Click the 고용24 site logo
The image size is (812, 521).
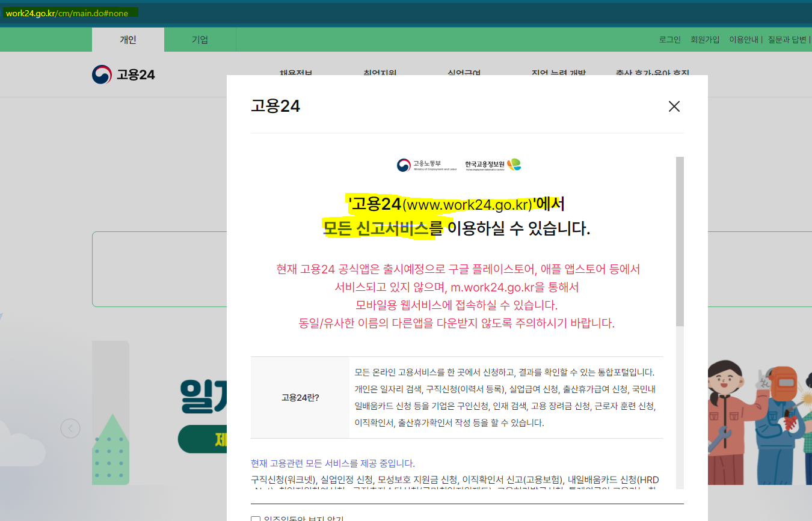tap(124, 75)
